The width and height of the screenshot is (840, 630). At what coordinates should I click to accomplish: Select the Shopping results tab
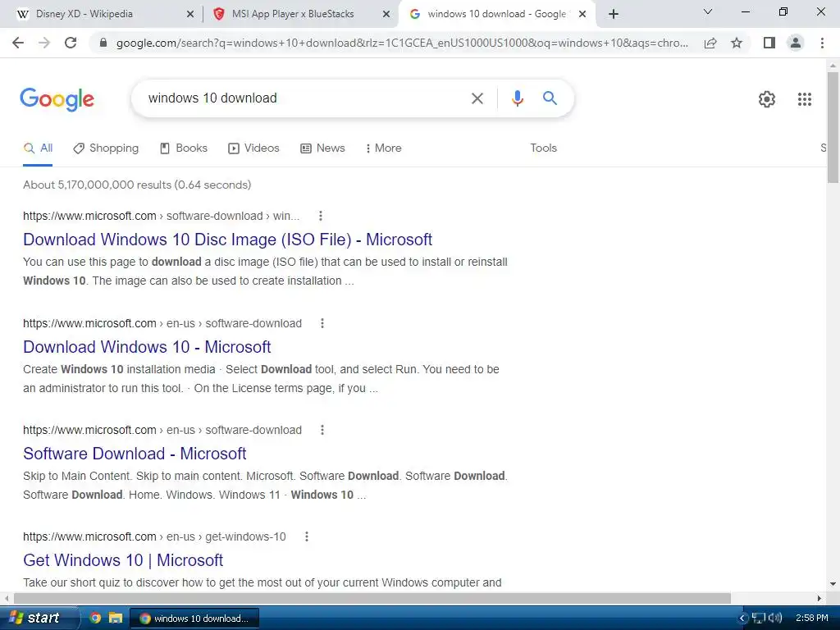click(x=106, y=148)
